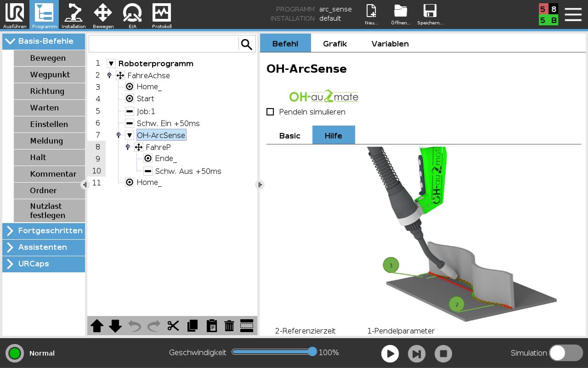Delete the selected program node
The width and height of the screenshot is (588, 368).
click(x=229, y=326)
